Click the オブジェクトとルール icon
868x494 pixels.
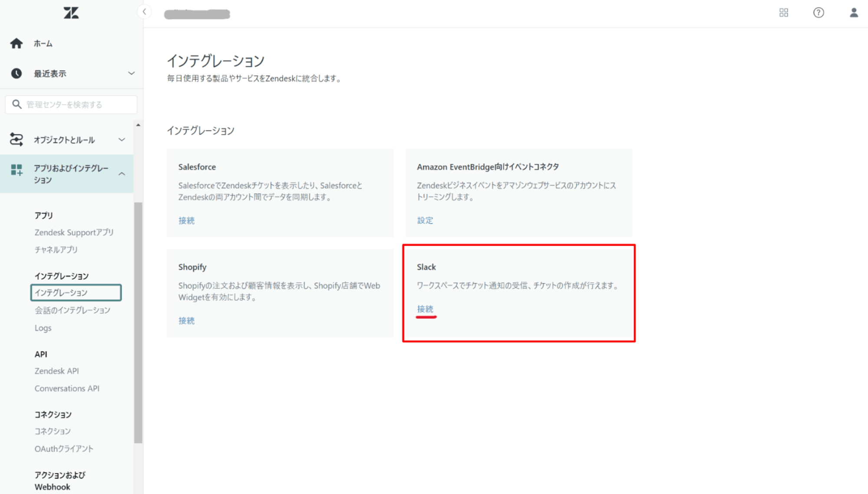coord(16,139)
